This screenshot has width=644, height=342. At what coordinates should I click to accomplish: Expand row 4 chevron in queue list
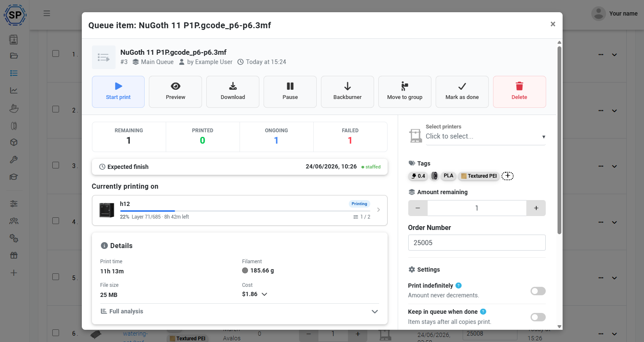[614, 222]
